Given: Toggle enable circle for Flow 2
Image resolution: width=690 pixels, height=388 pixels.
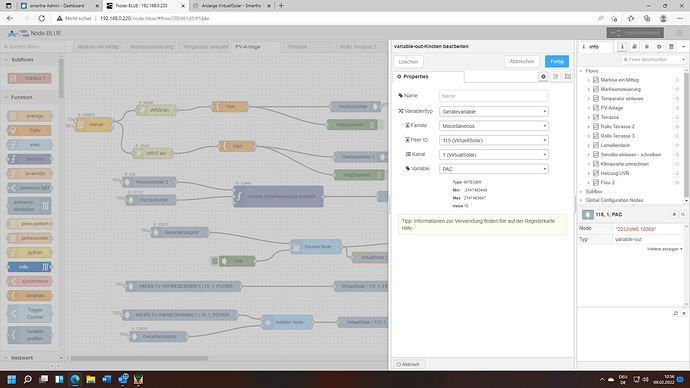Looking at the screenshot, I should [x=677, y=183].
